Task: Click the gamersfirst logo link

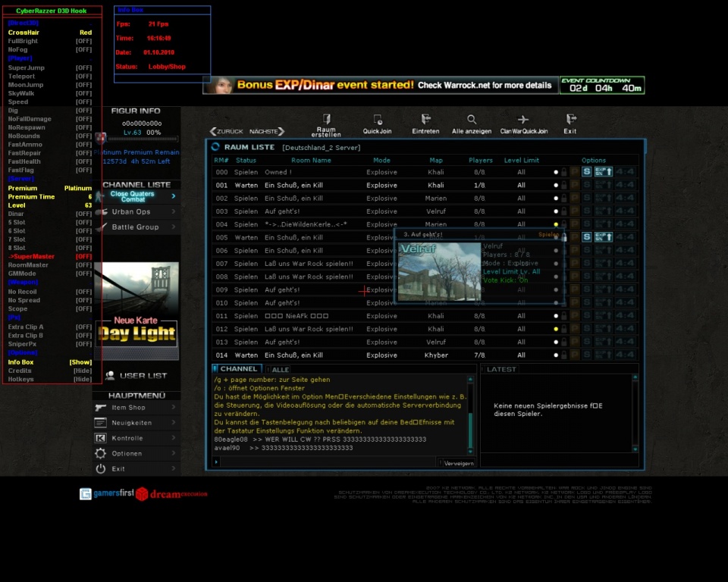Action: 107,493
